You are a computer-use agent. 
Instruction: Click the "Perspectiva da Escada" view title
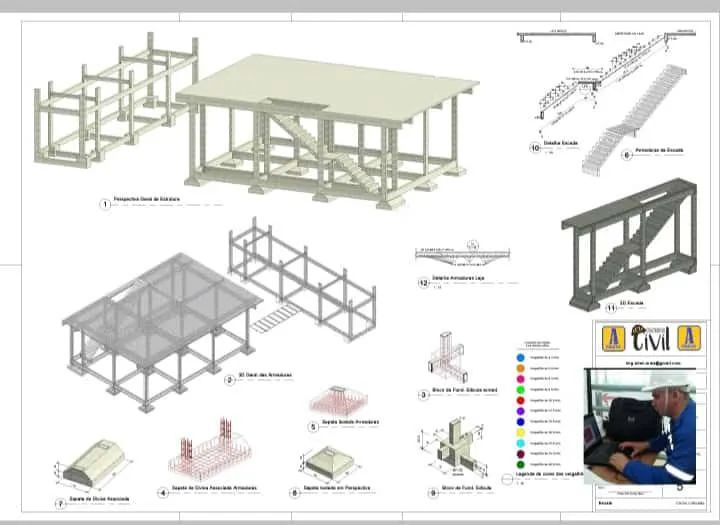coord(659,151)
